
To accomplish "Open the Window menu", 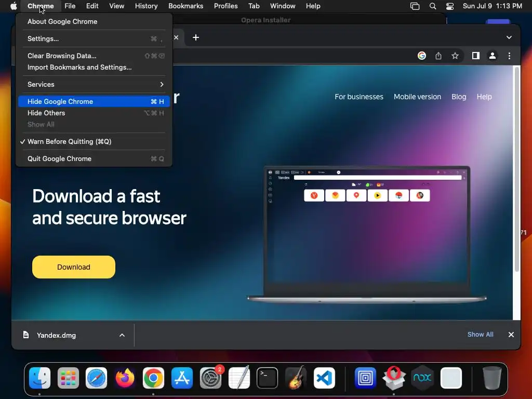I will click(283, 6).
